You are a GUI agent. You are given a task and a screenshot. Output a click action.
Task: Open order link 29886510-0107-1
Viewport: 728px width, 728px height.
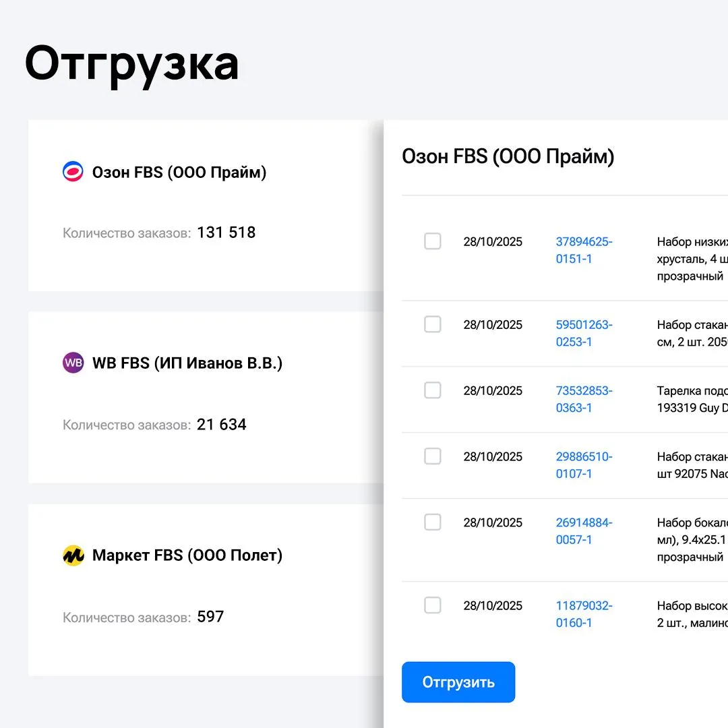[584, 465]
